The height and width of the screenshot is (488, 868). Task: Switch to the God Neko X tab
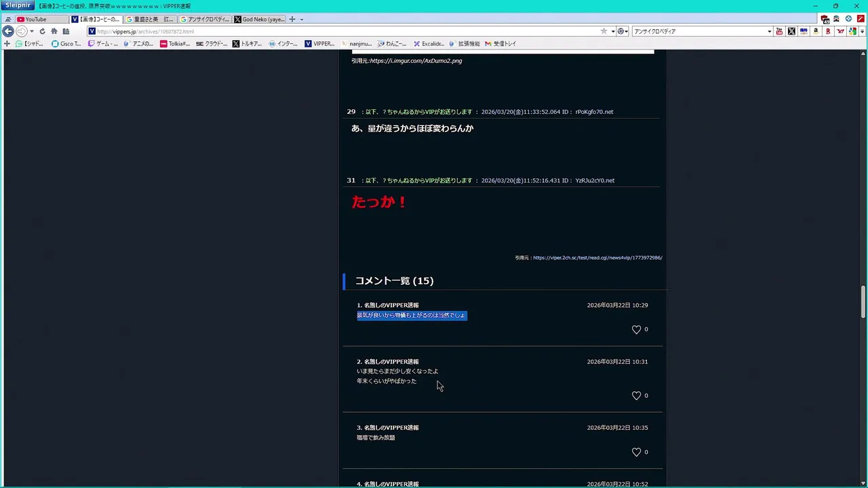pos(259,19)
